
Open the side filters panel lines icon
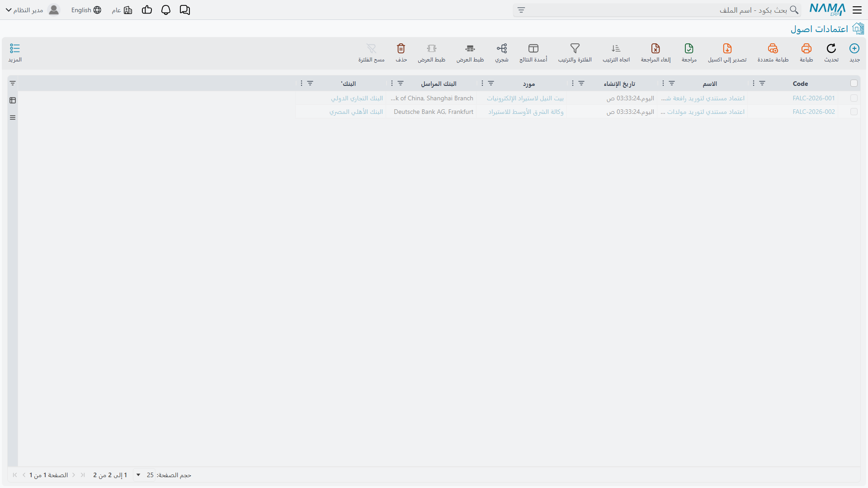13,117
